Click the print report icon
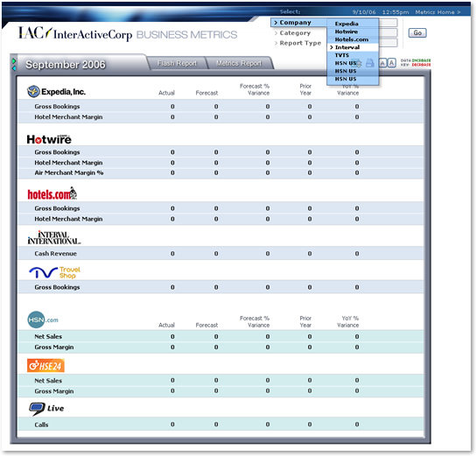The image size is (476, 456). 370,63
